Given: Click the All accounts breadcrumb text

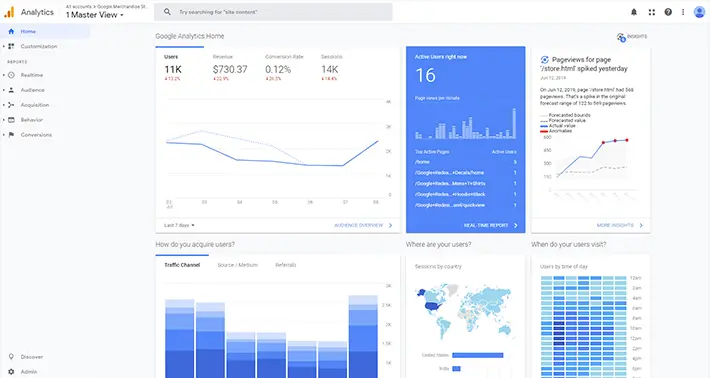Looking at the screenshot, I should click(x=107, y=7).
